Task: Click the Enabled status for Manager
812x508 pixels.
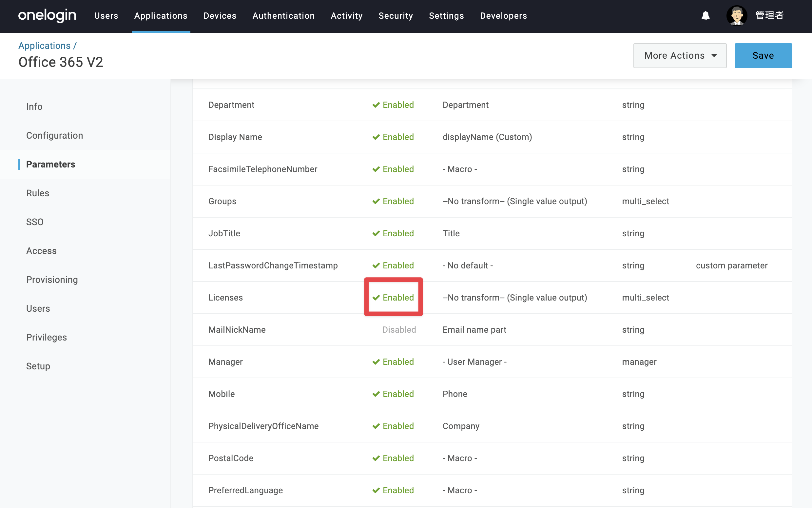Action: pyautogui.click(x=393, y=362)
